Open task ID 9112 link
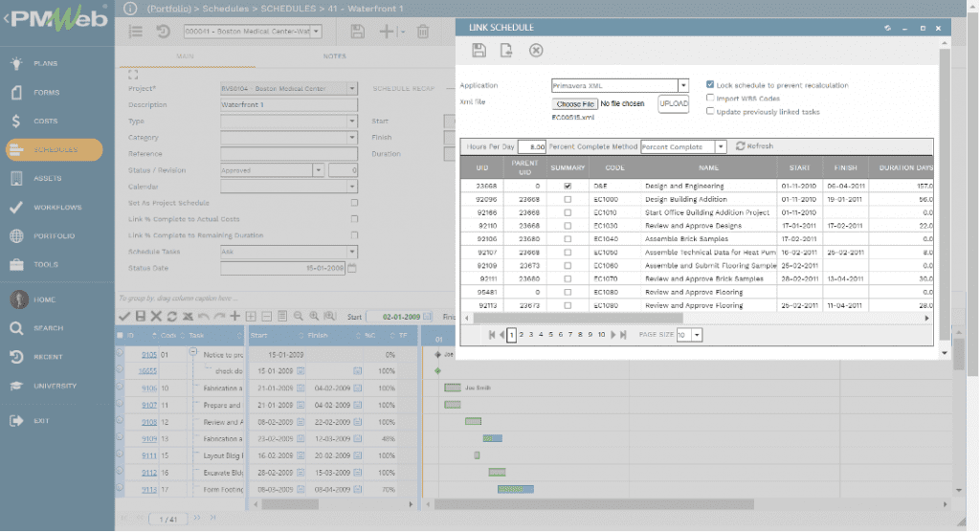The height and width of the screenshot is (532, 980). (148, 473)
